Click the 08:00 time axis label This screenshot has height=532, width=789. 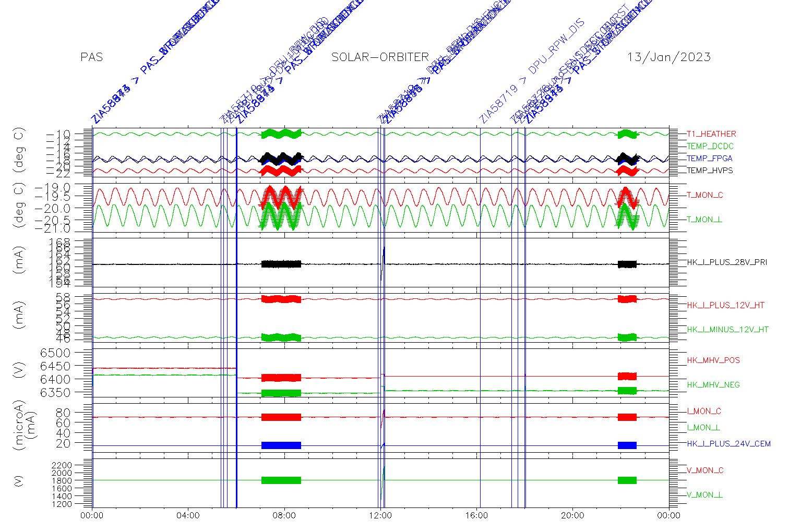click(284, 516)
